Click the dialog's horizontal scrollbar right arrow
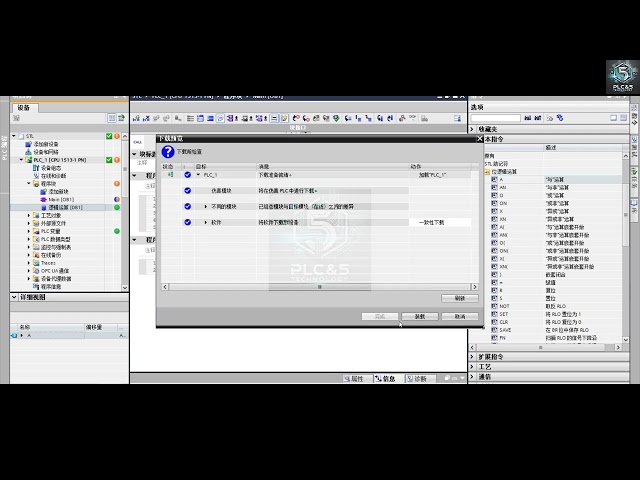The image size is (640, 480). click(x=475, y=287)
